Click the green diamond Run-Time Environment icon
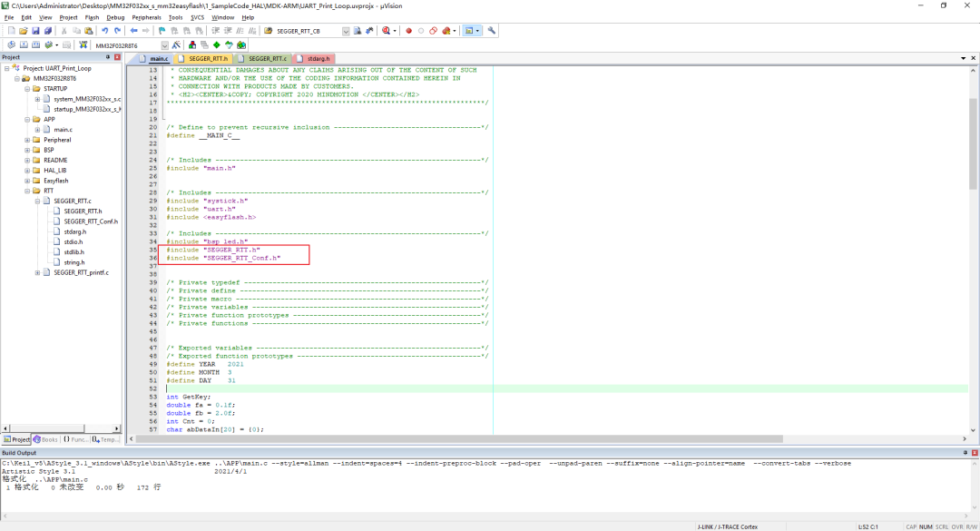 pos(216,45)
